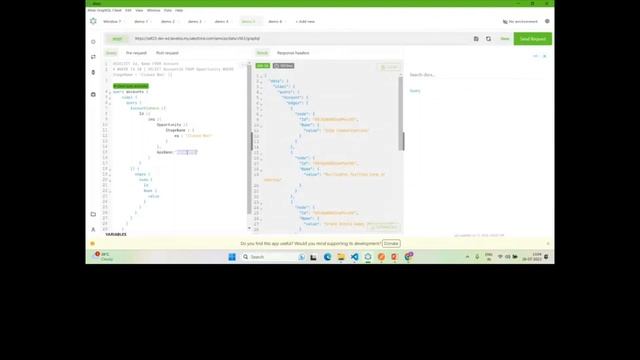The image size is (640, 360).
Task: Click the reload docs arrows sidebar icon
Action: click(x=93, y=57)
